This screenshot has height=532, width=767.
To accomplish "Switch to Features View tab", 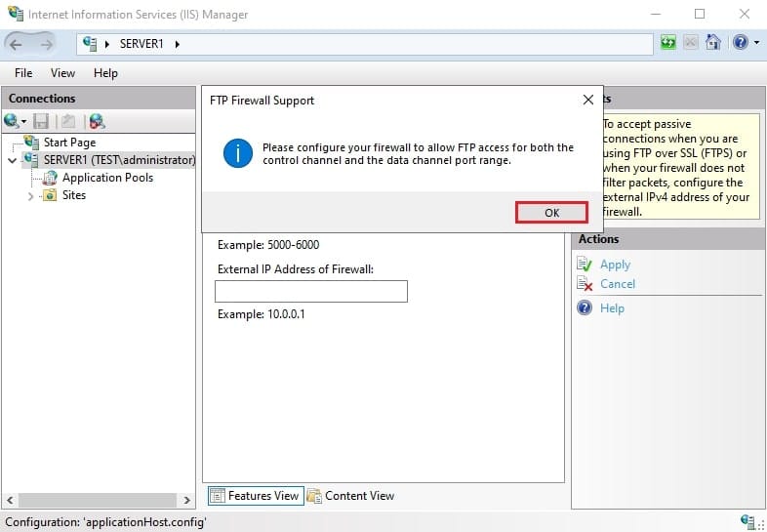I will tap(256, 495).
